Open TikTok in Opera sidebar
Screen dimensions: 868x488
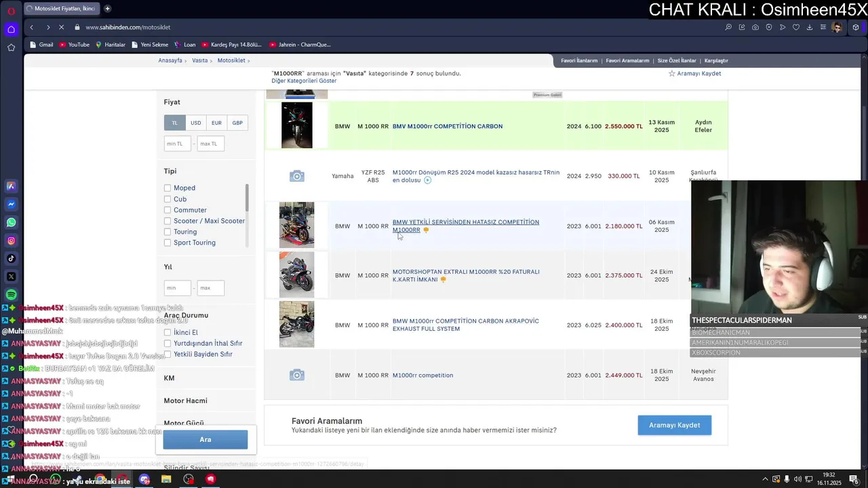11,258
